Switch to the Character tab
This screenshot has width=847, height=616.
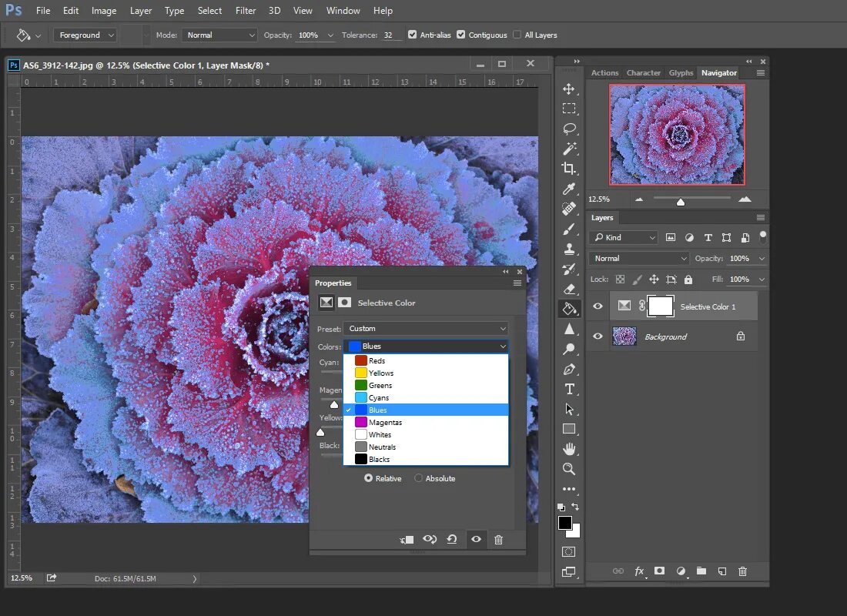tap(644, 73)
